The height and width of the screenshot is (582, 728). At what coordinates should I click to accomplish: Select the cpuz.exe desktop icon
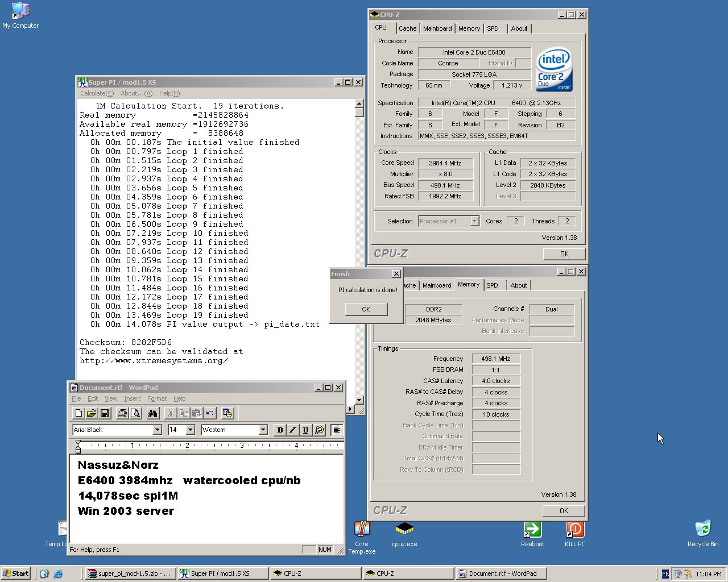point(404,534)
